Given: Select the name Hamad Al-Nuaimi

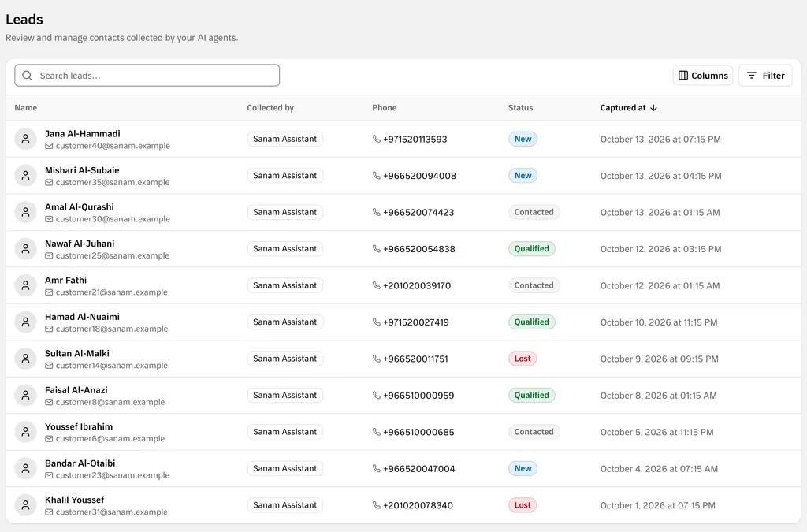Looking at the screenshot, I should coord(82,317).
